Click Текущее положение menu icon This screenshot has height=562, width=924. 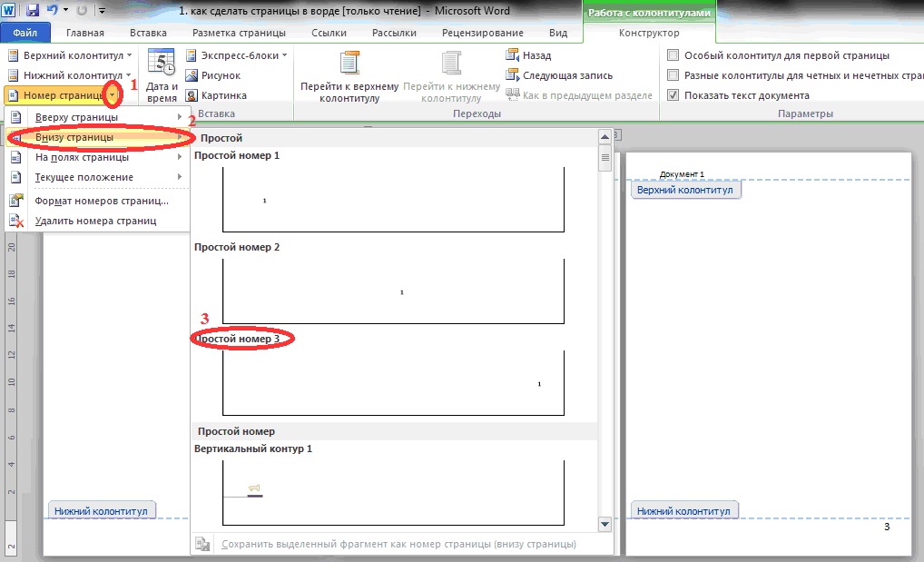(16, 177)
